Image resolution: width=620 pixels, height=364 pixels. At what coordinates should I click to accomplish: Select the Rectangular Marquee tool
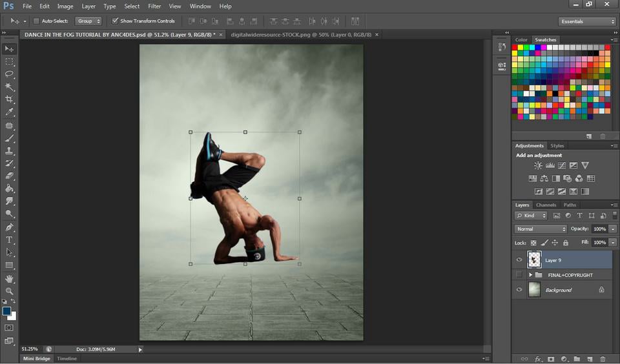(x=9, y=62)
